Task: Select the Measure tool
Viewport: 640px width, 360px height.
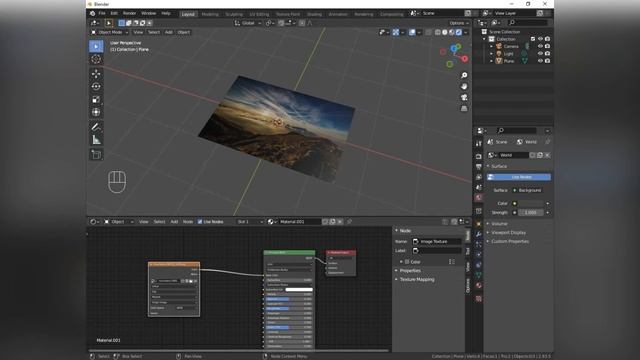Action: (96, 140)
